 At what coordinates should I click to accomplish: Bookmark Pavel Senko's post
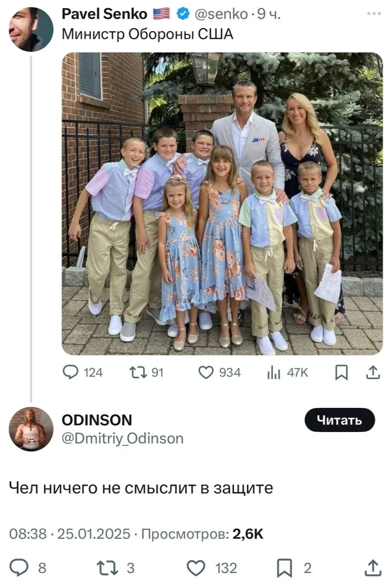pos(341,373)
